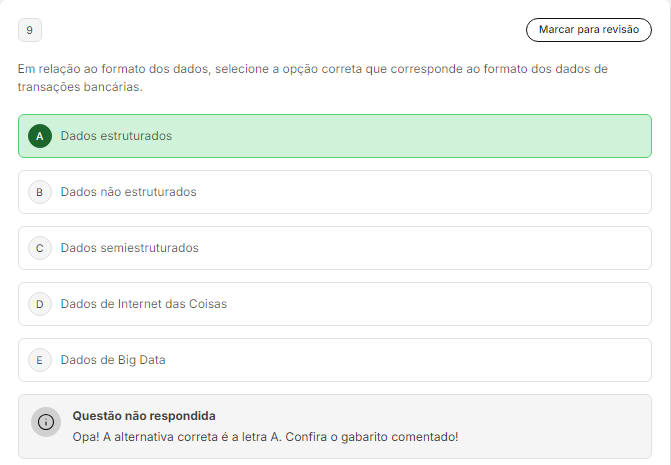Click the green letter A circle
The height and width of the screenshot is (465, 671).
(40, 136)
